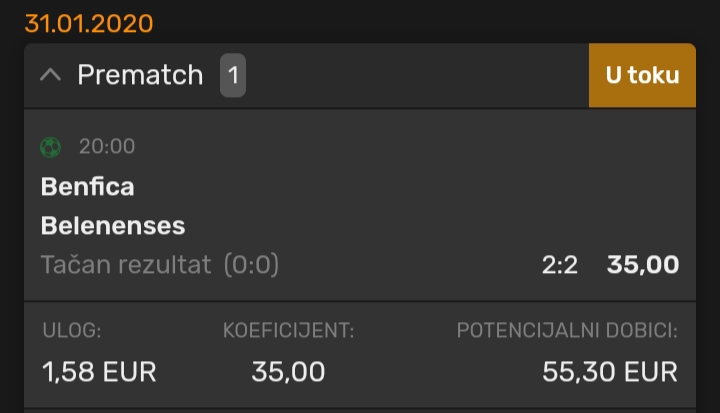Click the date 31.01.2020 heading

[x=89, y=23]
